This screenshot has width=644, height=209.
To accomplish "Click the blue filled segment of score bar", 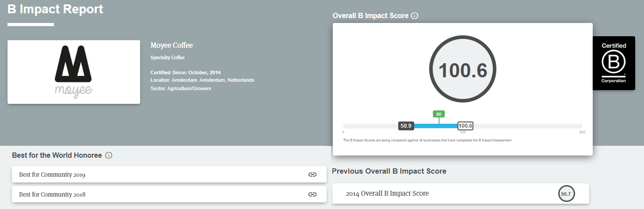I will [x=435, y=126].
